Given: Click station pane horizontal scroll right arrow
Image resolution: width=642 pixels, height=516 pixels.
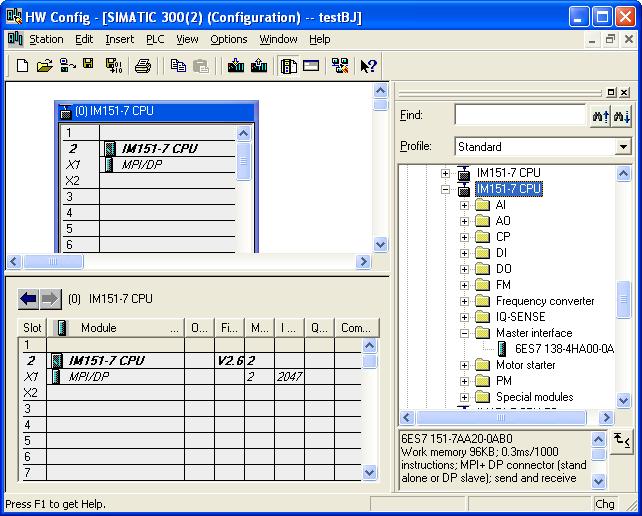Looking at the screenshot, I should click(363, 261).
